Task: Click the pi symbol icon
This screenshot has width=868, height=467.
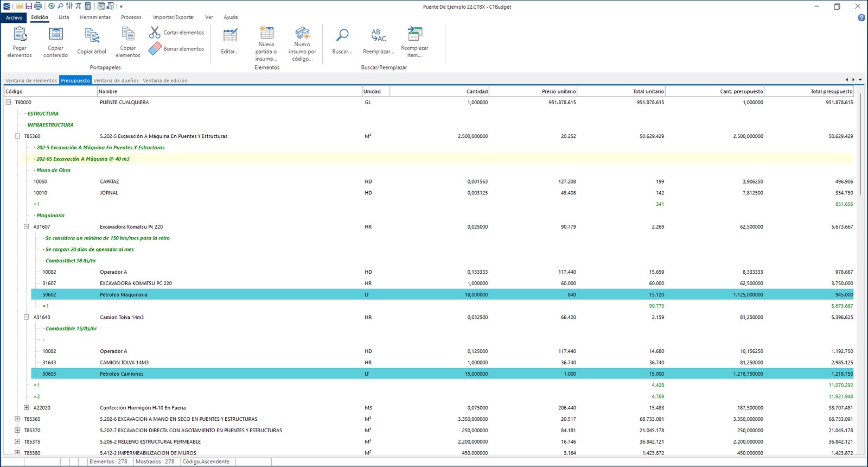Action: 79,6
